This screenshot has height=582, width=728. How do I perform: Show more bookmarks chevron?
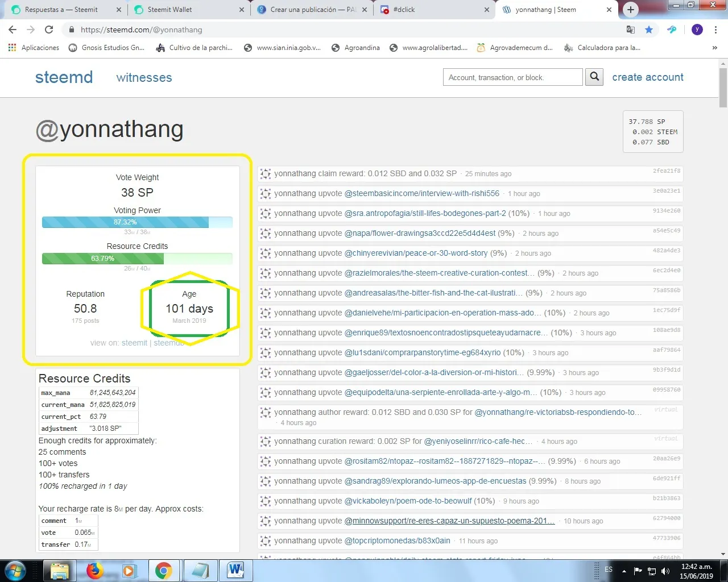pyautogui.click(x=714, y=48)
